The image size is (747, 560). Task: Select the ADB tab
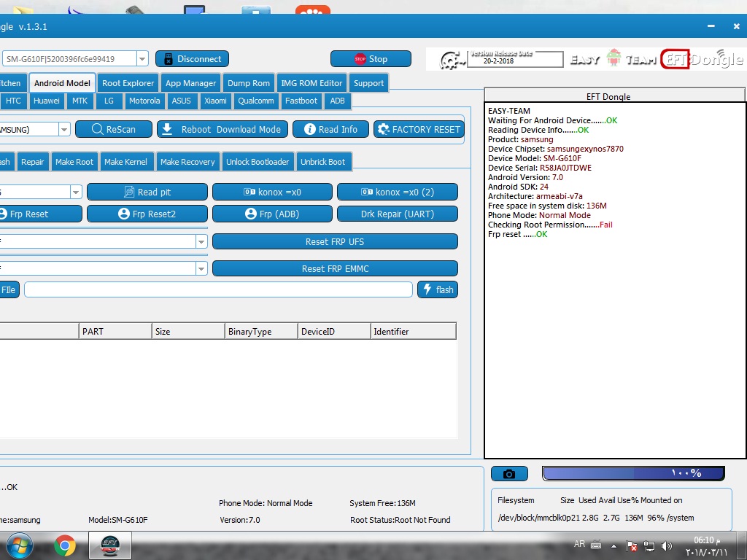pos(337,101)
